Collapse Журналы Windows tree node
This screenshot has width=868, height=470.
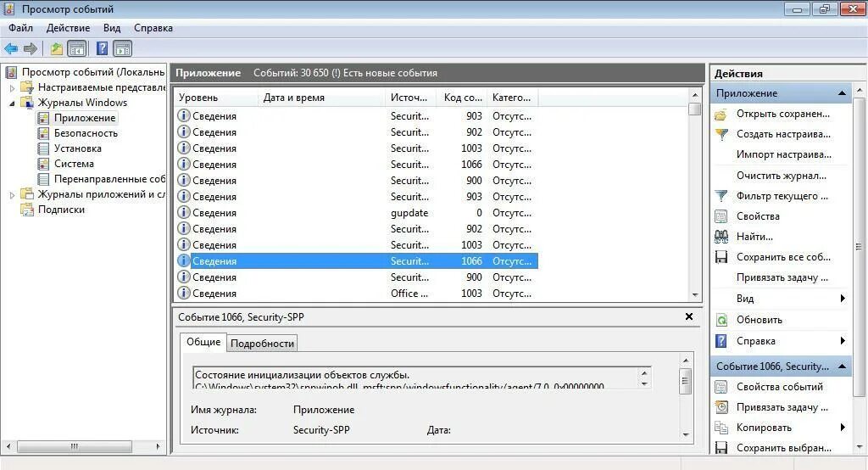point(12,104)
